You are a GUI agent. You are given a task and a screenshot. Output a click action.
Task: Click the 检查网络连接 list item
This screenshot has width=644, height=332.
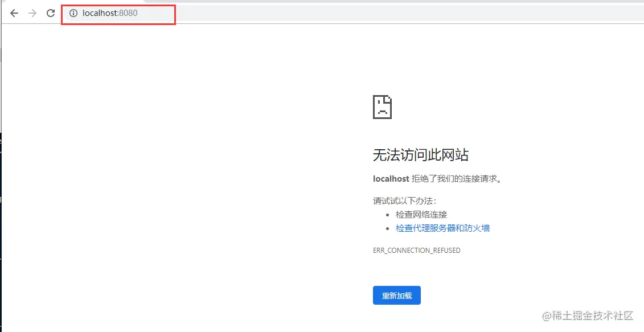[x=421, y=215]
